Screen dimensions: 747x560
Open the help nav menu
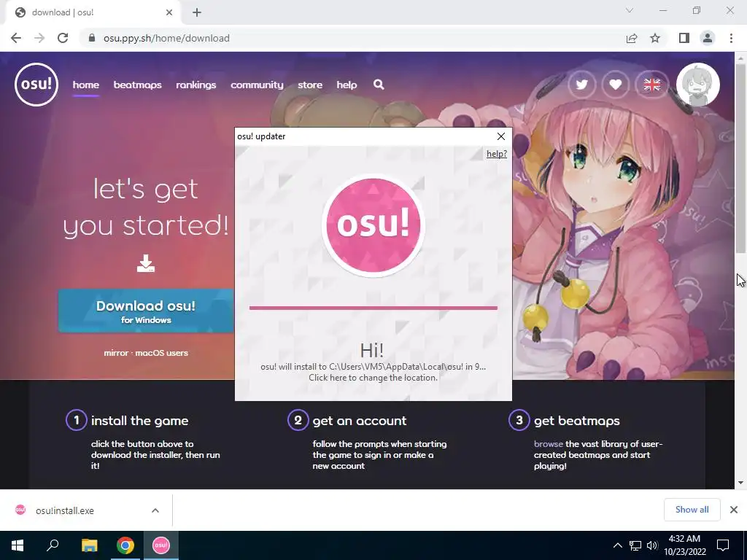(347, 85)
